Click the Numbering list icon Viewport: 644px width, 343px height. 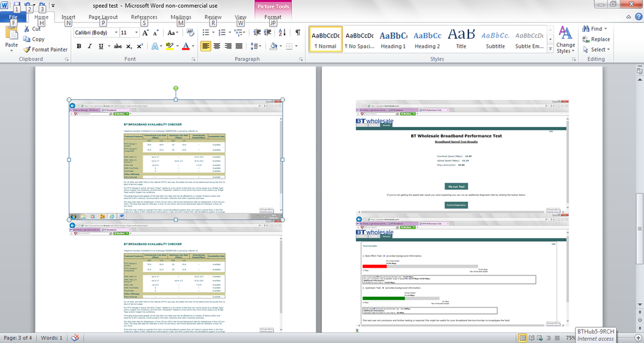tap(222, 32)
